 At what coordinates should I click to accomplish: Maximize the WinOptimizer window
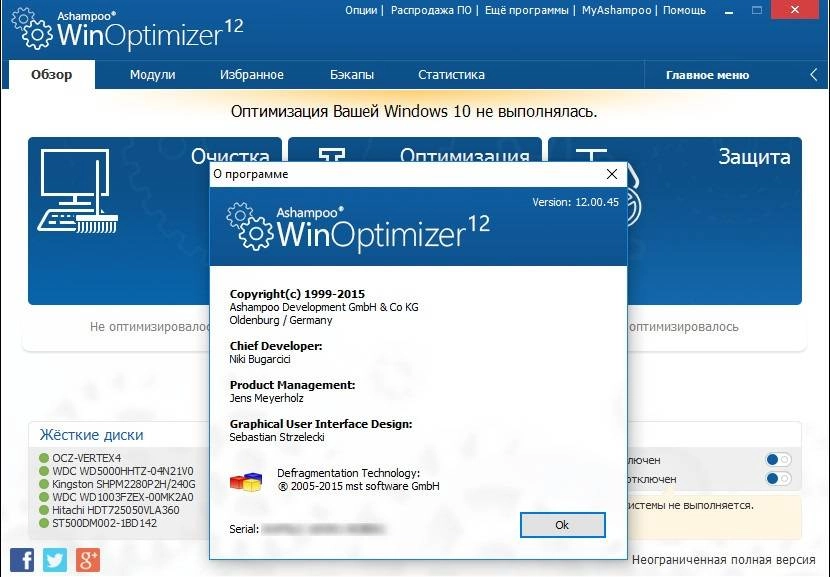coord(757,10)
